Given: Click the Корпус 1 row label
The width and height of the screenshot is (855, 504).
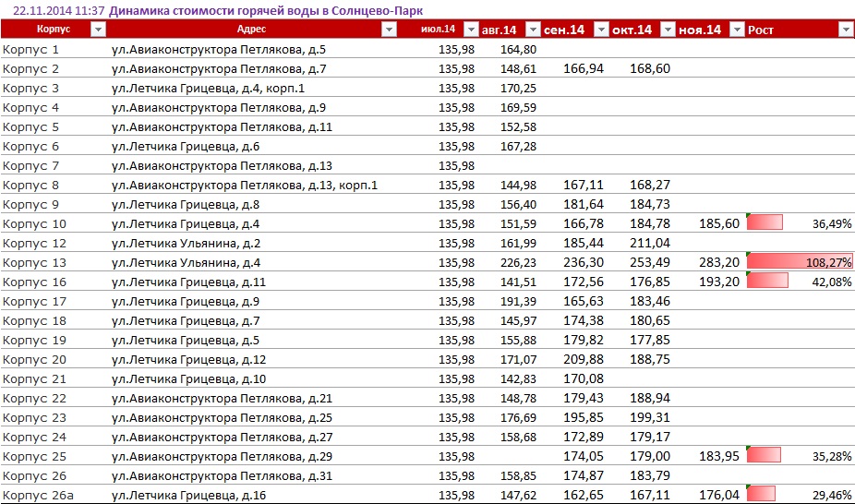Looking at the screenshot, I should (31, 50).
